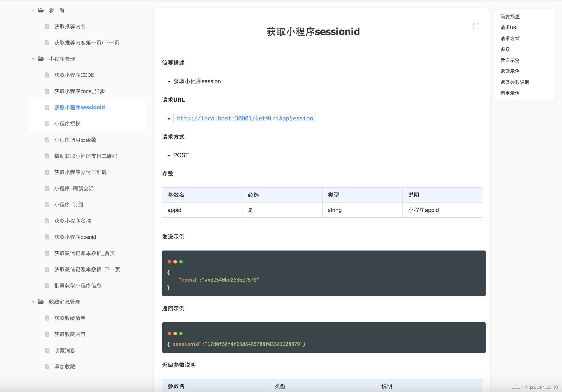Jump to 请求URL in the outline
The image size is (562, 392).
[509, 28]
